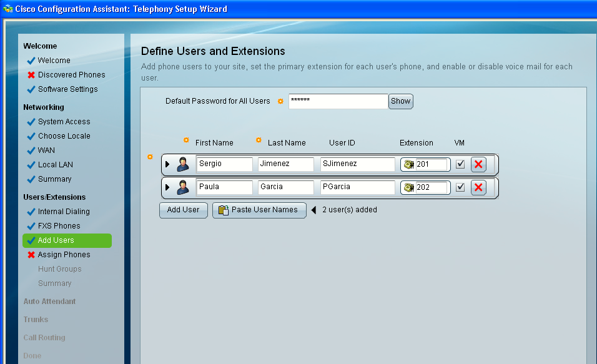Click the extension phone icon beside 201
Screen dimensions: 597x364
[x=409, y=164]
